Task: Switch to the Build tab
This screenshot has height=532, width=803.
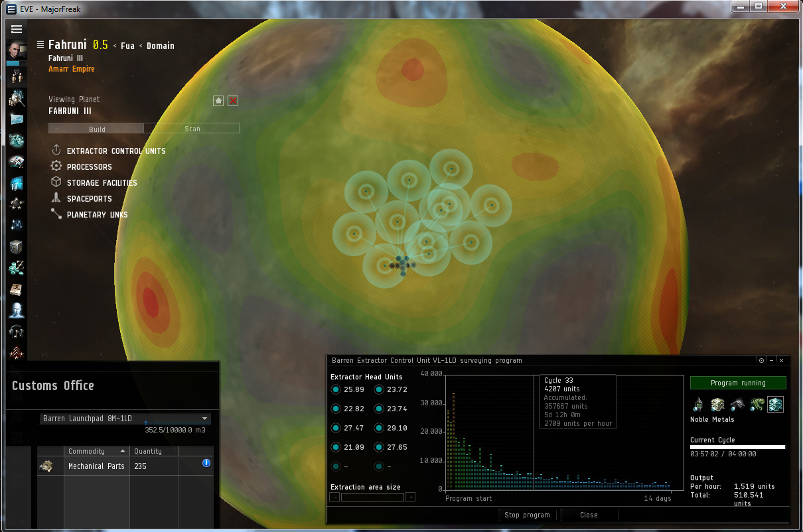Action: coord(96,129)
